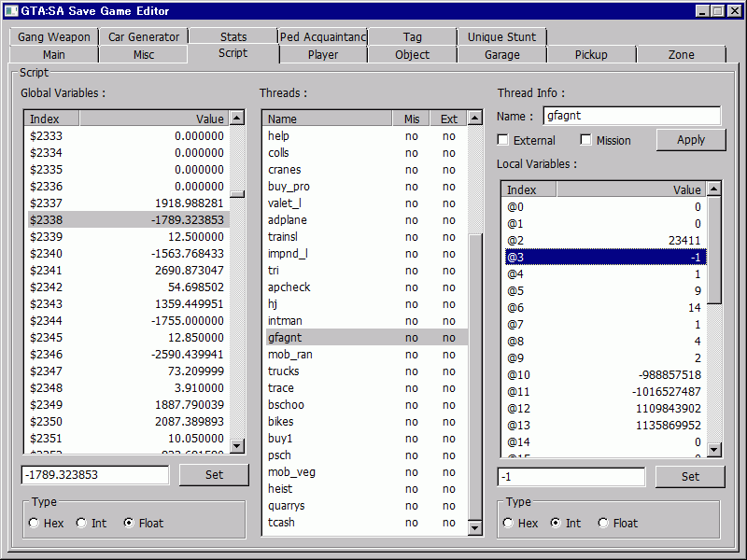
Task: Select global variable $2349
Action: (x=127, y=404)
